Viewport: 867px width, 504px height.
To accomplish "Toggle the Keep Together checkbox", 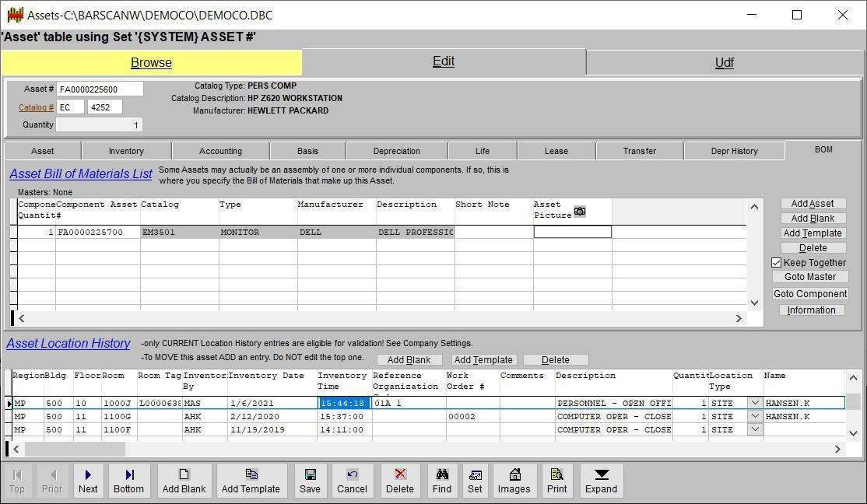I will coord(776,262).
